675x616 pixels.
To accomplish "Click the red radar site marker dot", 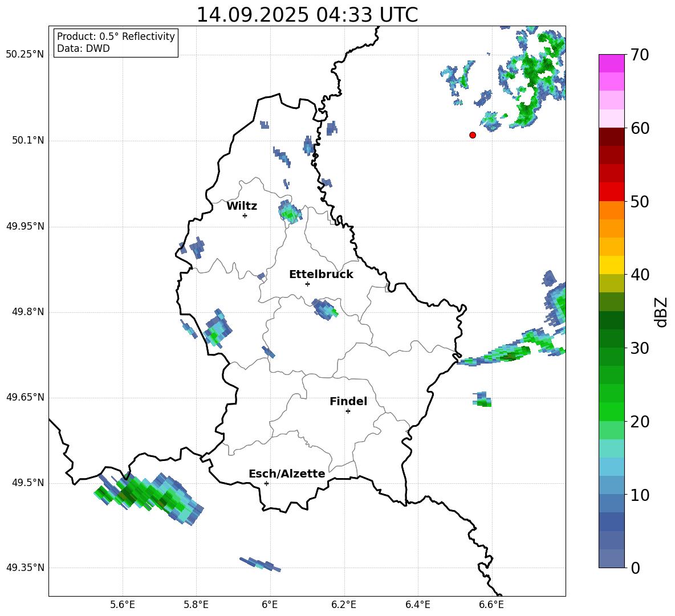I will [473, 135].
